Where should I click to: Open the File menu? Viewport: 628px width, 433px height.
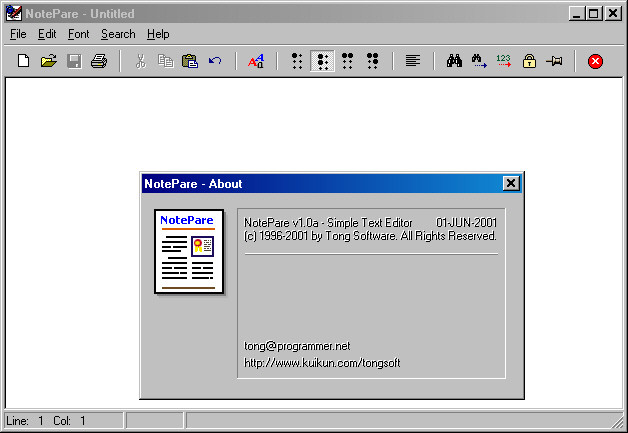18,34
